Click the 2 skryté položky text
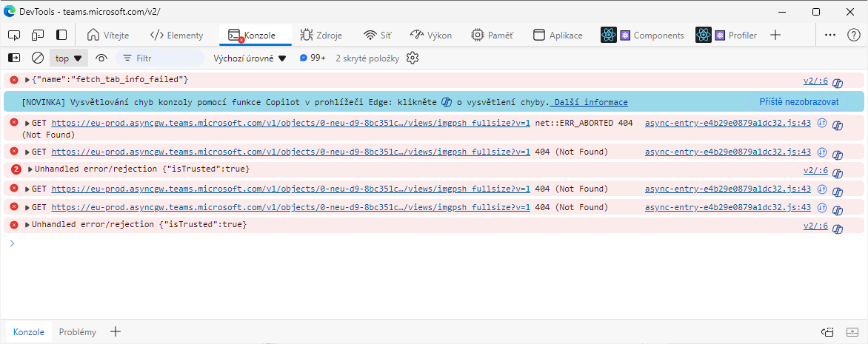 367,58
